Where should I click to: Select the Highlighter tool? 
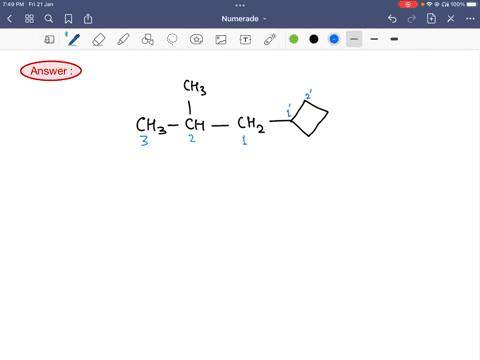pos(123,40)
